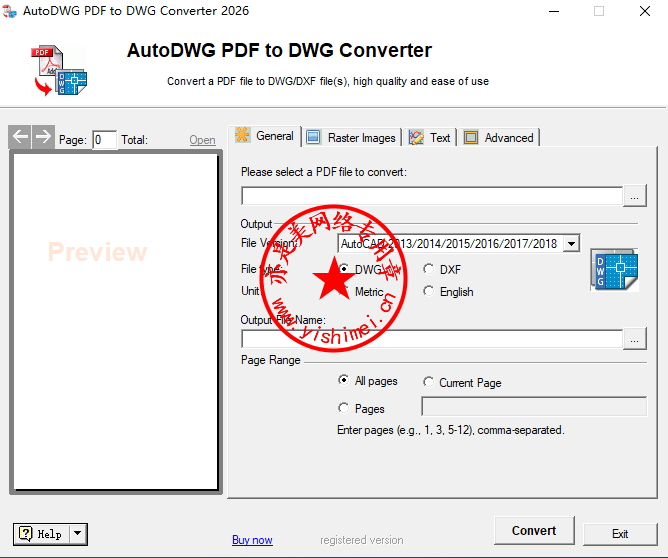Viewport: 668px width, 558px height.
Task: Expand the File Version dropdown
Action: tap(571, 244)
